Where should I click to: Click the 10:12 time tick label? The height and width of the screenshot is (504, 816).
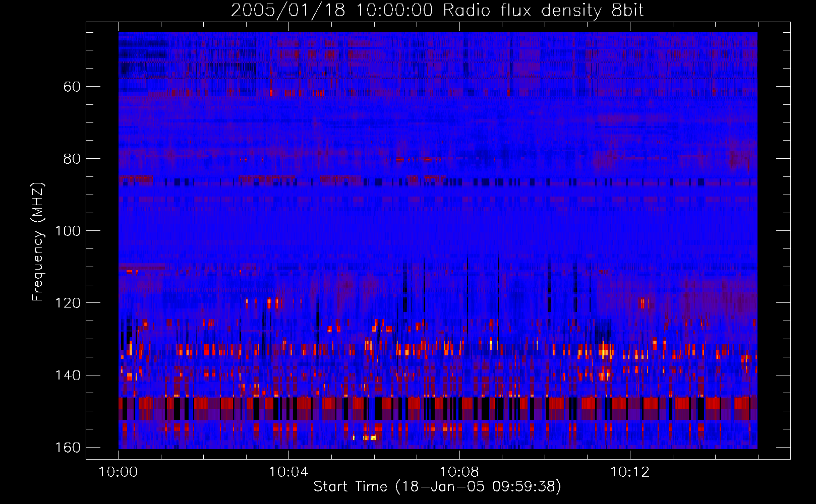(629, 472)
